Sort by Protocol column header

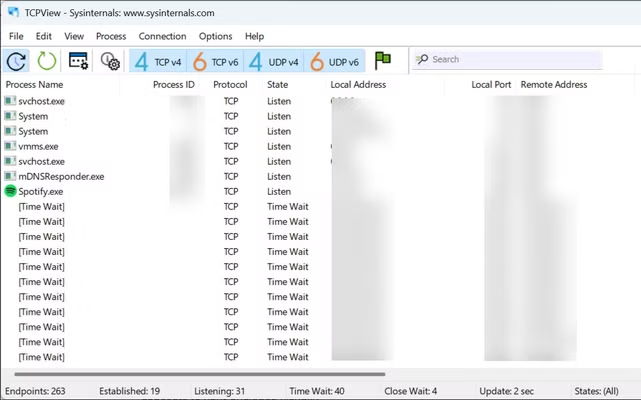click(x=230, y=85)
